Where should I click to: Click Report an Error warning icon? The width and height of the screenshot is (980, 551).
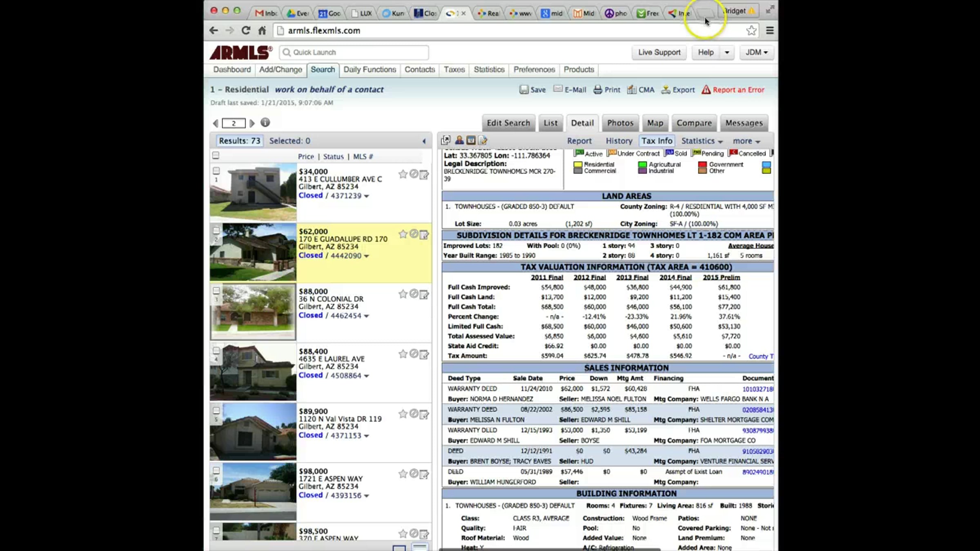(x=706, y=90)
